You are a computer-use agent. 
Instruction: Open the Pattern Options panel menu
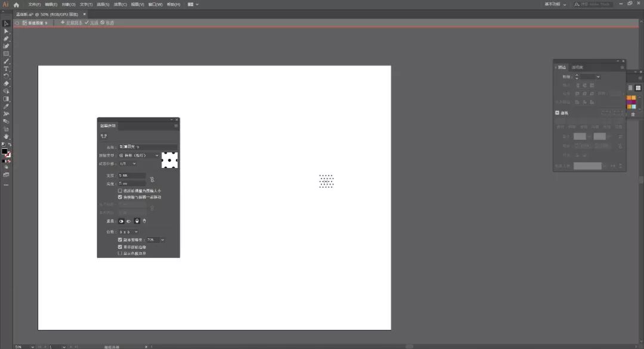tap(176, 126)
